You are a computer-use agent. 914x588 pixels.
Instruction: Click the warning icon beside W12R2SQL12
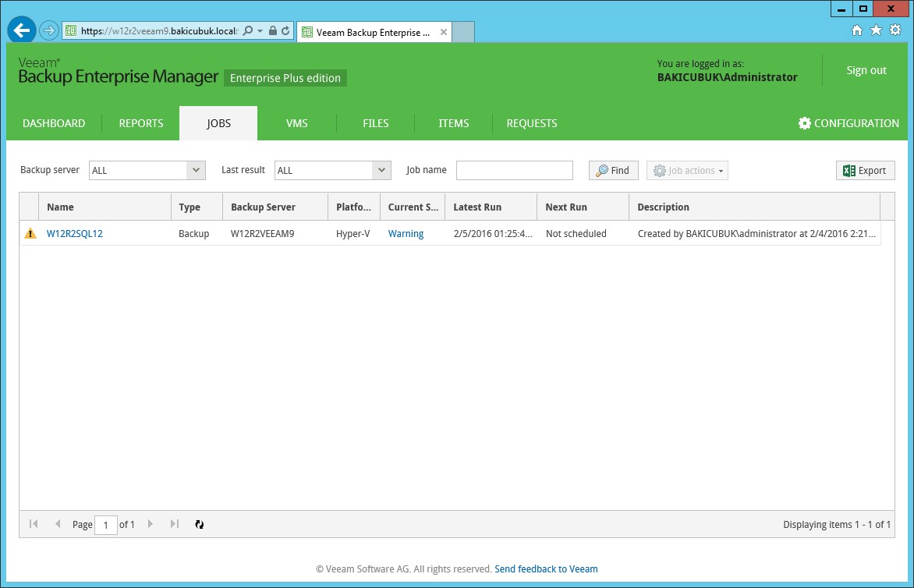(x=30, y=233)
